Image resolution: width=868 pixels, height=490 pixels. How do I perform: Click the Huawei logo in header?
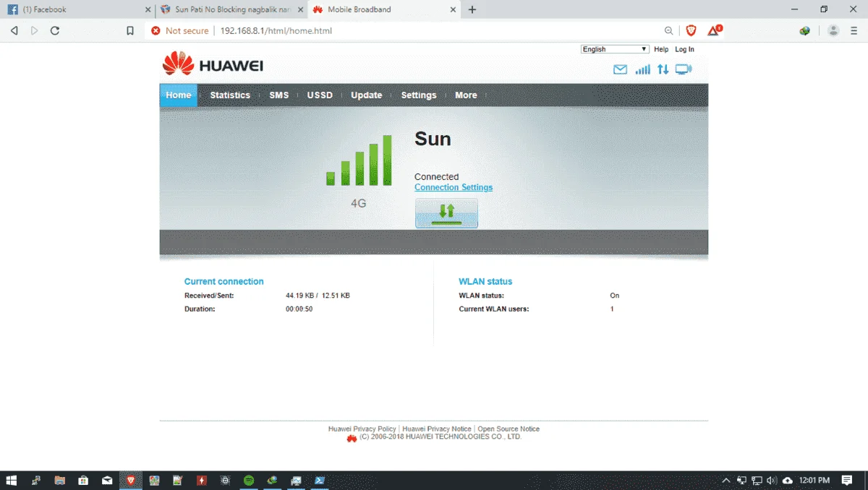pos(213,65)
